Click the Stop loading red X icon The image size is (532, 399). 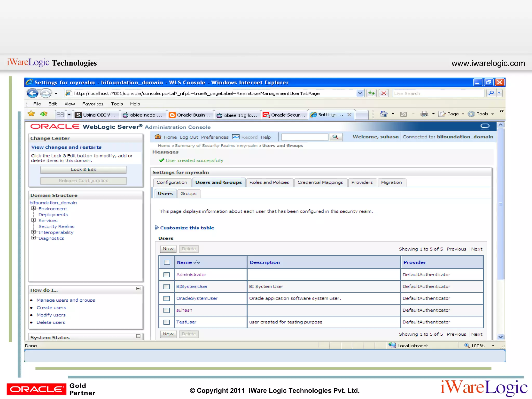384,93
